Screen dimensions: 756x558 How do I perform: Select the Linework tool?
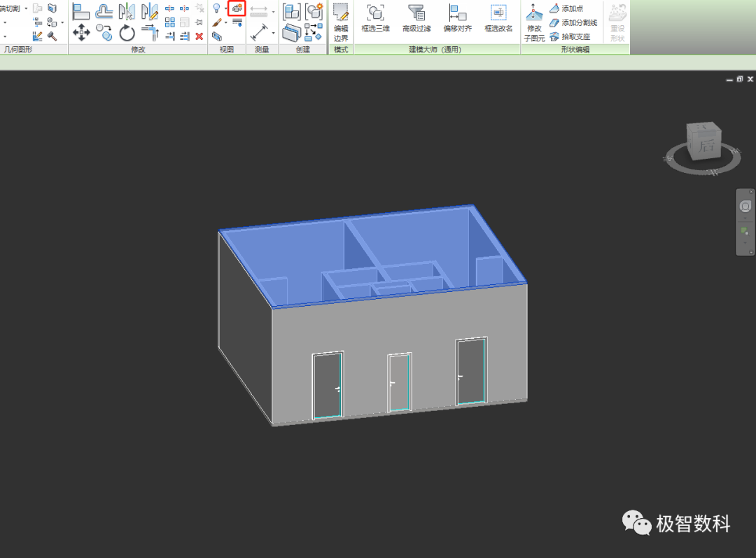[x=237, y=22]
